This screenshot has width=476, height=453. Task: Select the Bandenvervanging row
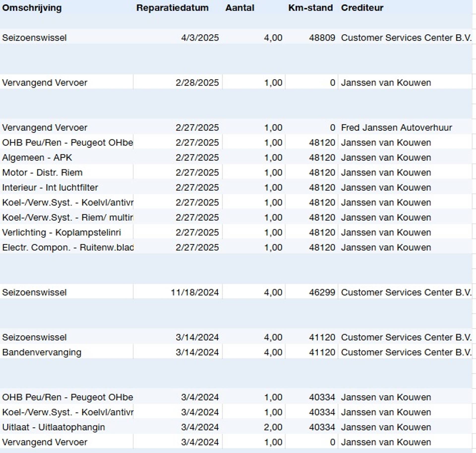[42, 352]
